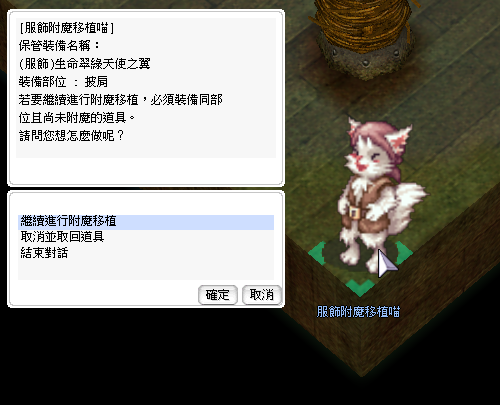Image resolution: width=500 pixels, height=405 pixels.
Task: Click the gold belt buckle on the cat
Action: click(354, 212)
